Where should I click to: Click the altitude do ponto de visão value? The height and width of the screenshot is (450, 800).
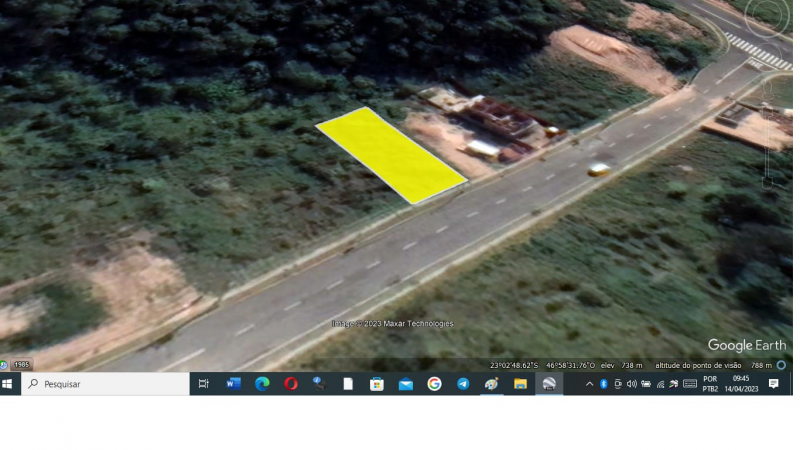point(761,365)
